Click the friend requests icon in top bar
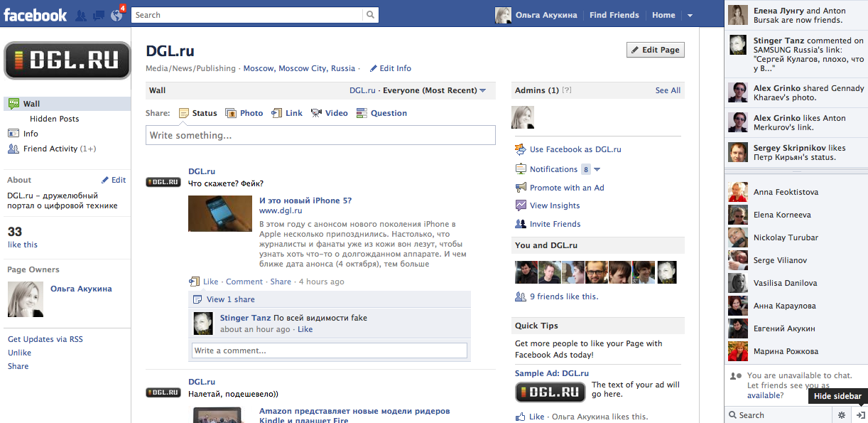This screenshot has width=868, height=423. (81, 15)
